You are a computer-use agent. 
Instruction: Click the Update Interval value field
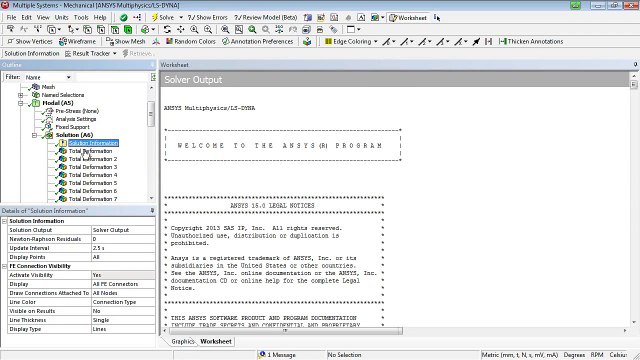point(123,248)
